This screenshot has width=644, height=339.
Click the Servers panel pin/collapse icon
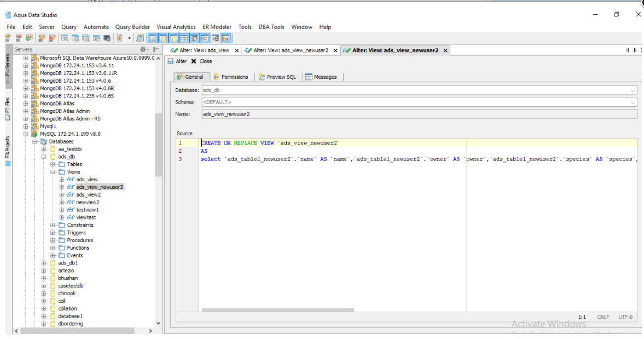156,49
